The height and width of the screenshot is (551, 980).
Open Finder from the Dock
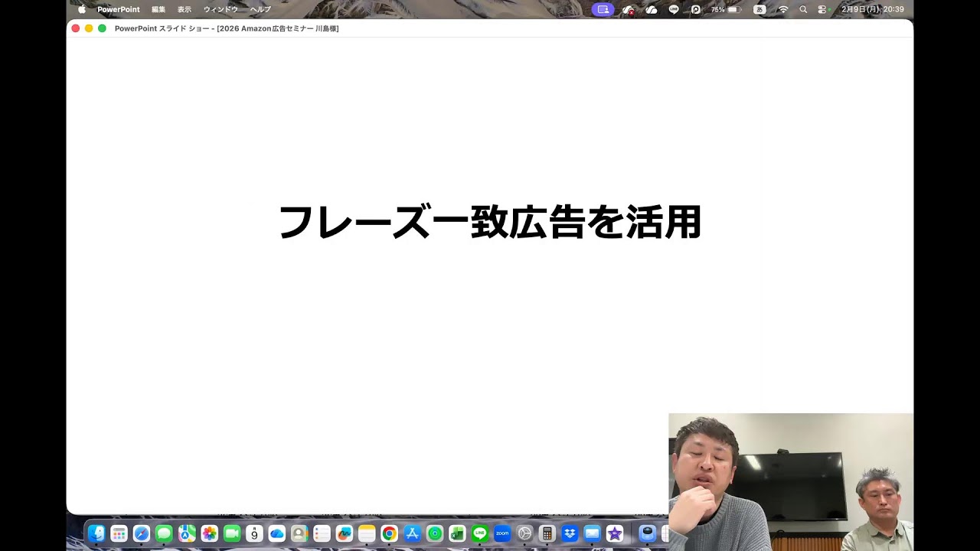(96, 533)
